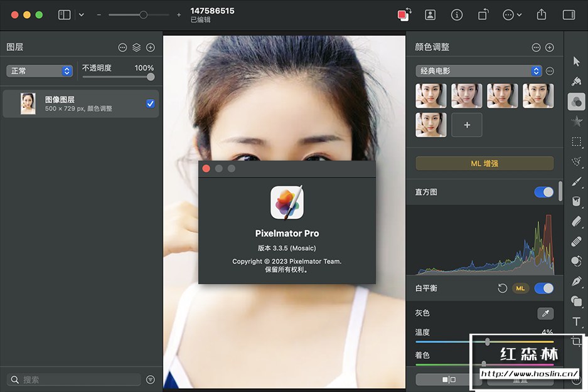Expand the sidebar view options chevron

(x=81, y=15)
